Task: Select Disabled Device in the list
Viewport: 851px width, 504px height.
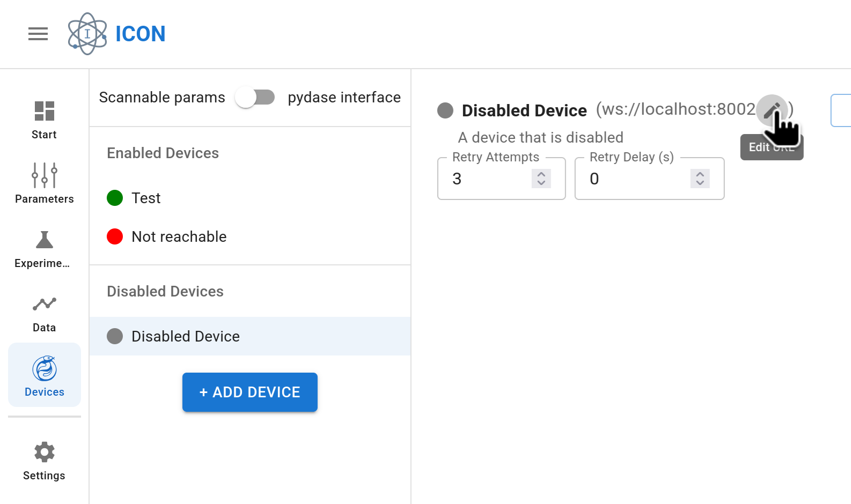Action: click(185, 337)
